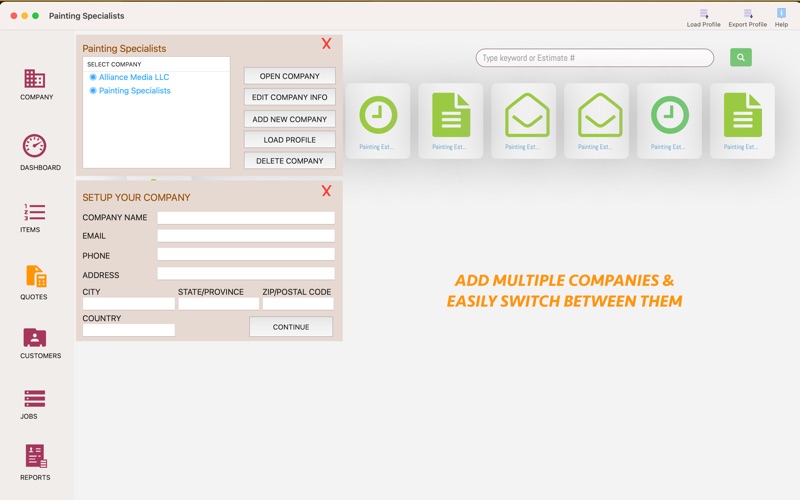The image size is (800, 500).
Task: Open first document estimate card
Action: 451,121
